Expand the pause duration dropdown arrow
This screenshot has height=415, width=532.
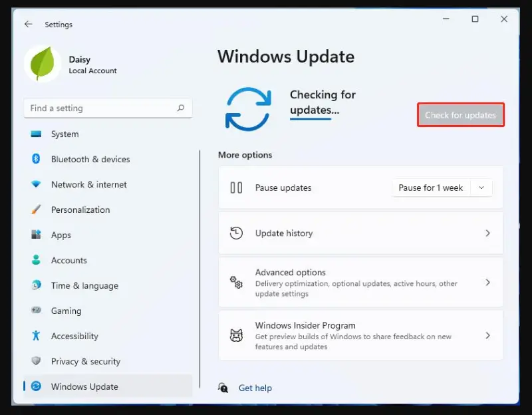pyautogui.click(x=481, y=188)
